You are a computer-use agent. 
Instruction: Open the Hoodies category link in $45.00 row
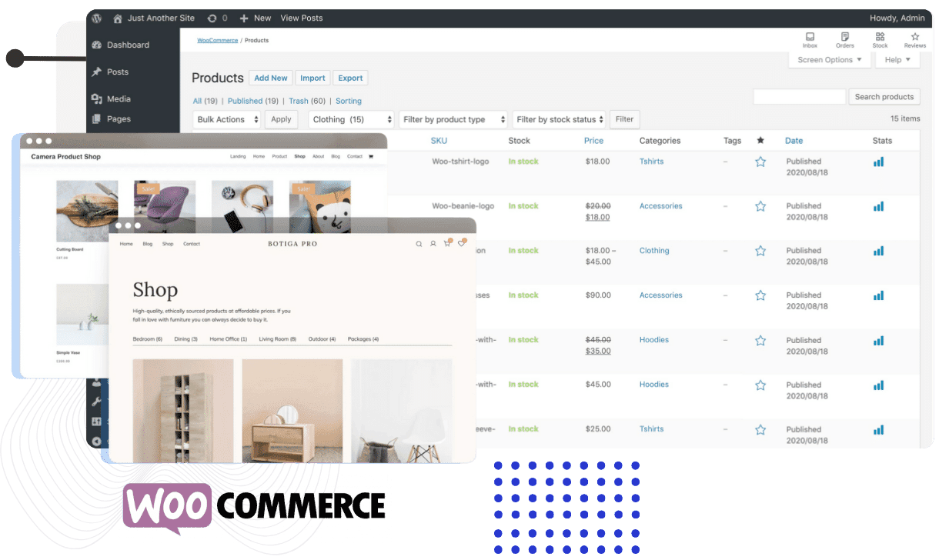point(654,385)
